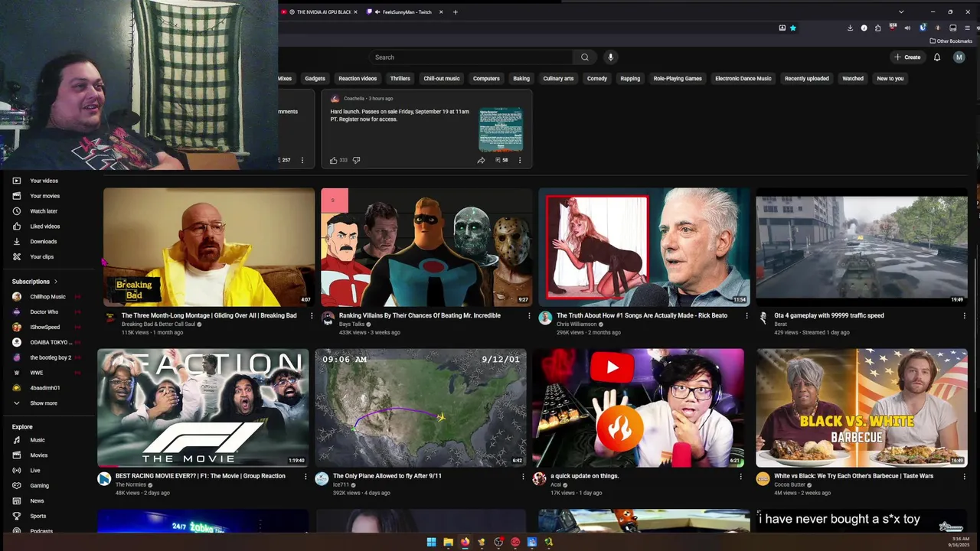The image size is (980, 551).
Task: Activate voice search microphone
Action: tap(610, 57)
